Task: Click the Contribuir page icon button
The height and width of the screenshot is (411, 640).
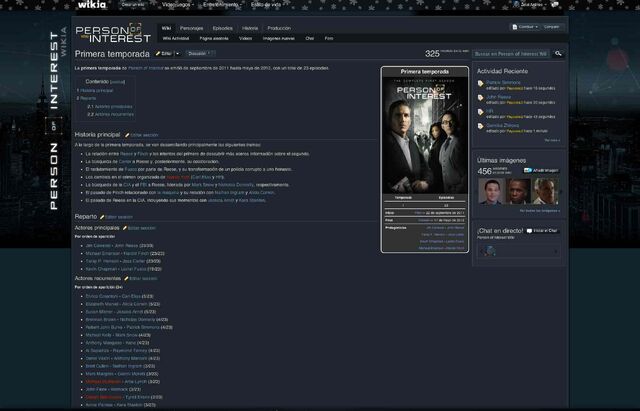Action: [515, 27]
